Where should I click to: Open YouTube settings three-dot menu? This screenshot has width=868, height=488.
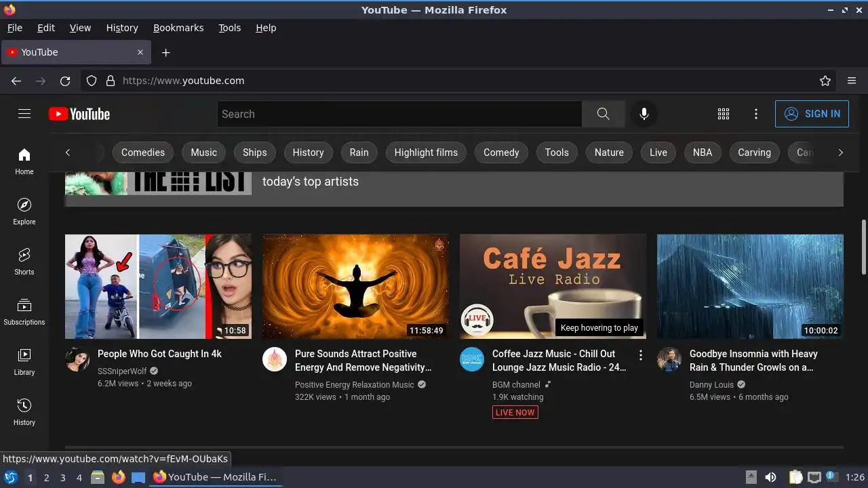click(756, 114)
